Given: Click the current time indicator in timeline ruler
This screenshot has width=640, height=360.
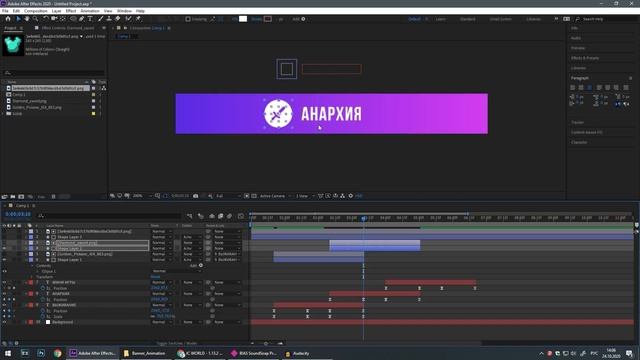Looking at the screenshot, I should pos(364,218).
